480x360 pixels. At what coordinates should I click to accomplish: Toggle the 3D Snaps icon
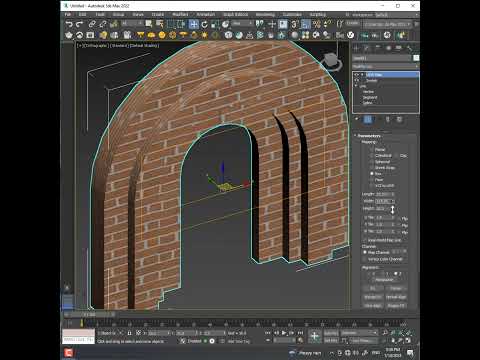coord(294,24)
